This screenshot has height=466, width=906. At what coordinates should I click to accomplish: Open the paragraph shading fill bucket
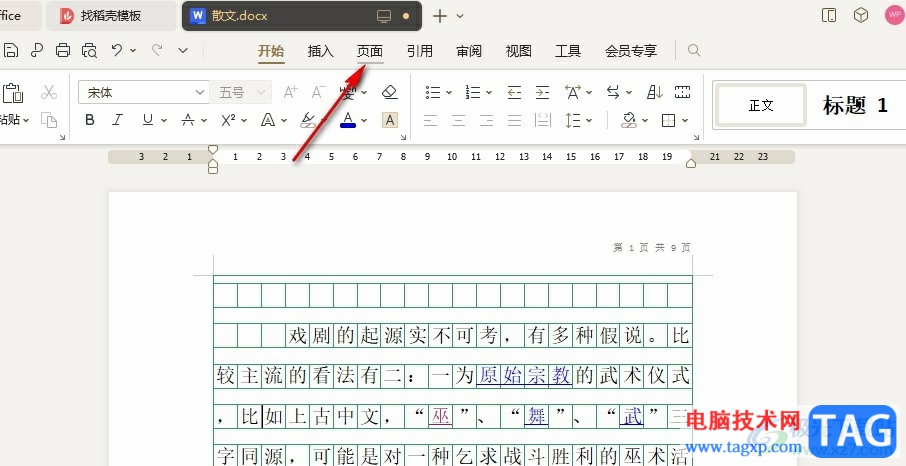pos(629,120)
